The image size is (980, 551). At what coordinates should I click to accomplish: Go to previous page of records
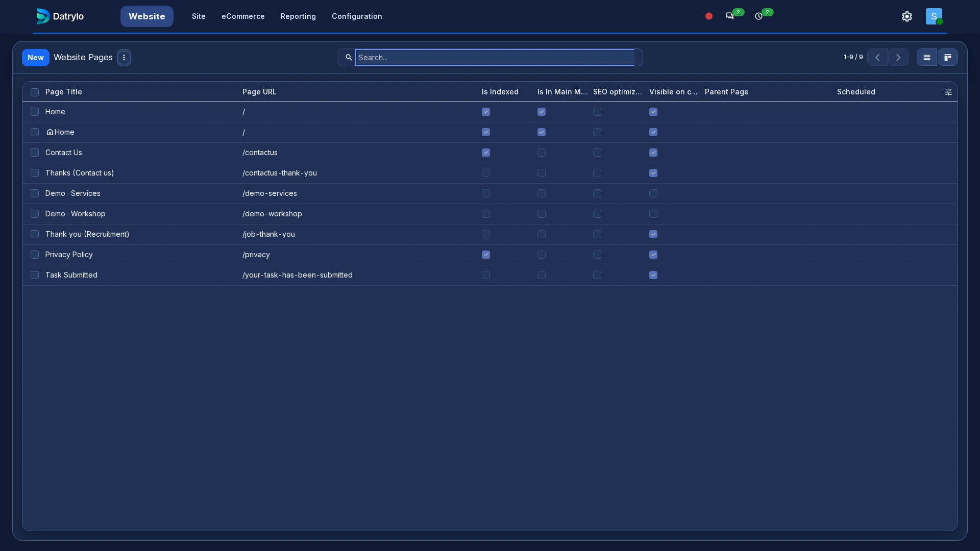(877, 58)
